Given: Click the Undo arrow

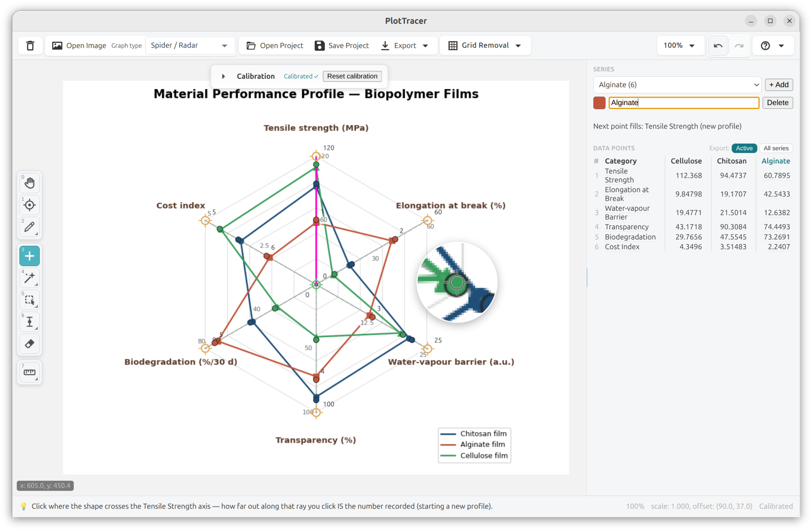Looking at the screenshot, I should [x=718, y=45].
